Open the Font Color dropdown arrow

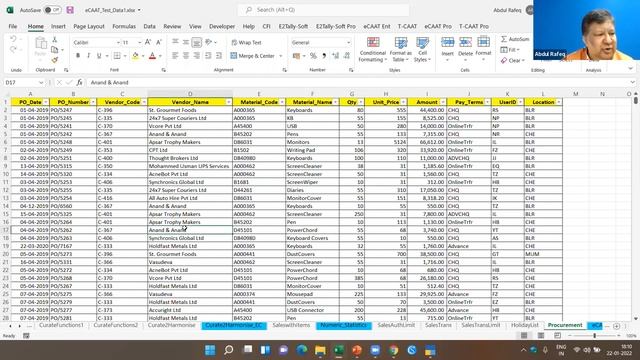(x=160, y=56)
